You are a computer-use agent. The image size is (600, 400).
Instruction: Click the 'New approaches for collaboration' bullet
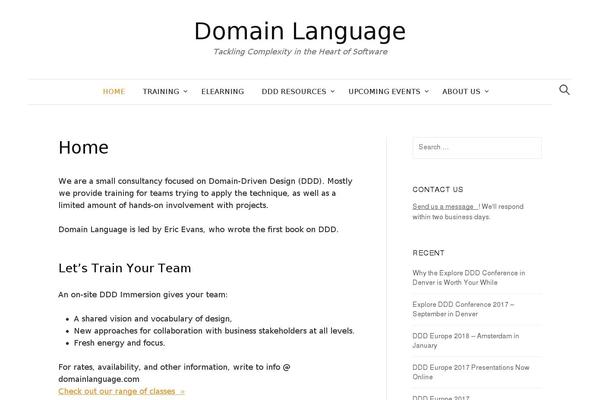(214, 331)
